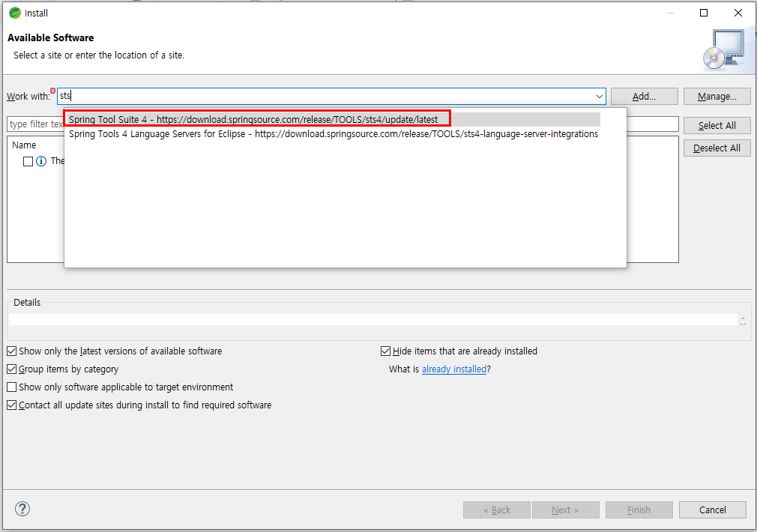Uncheck Contact all update sites during install
757x532 pixels.
11,405
